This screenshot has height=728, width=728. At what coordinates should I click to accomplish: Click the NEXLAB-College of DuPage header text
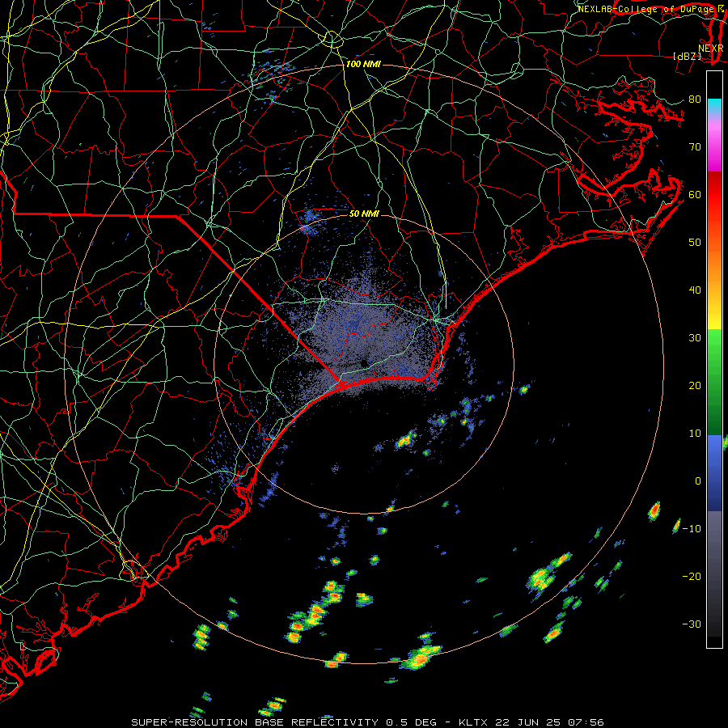(646, 9)
